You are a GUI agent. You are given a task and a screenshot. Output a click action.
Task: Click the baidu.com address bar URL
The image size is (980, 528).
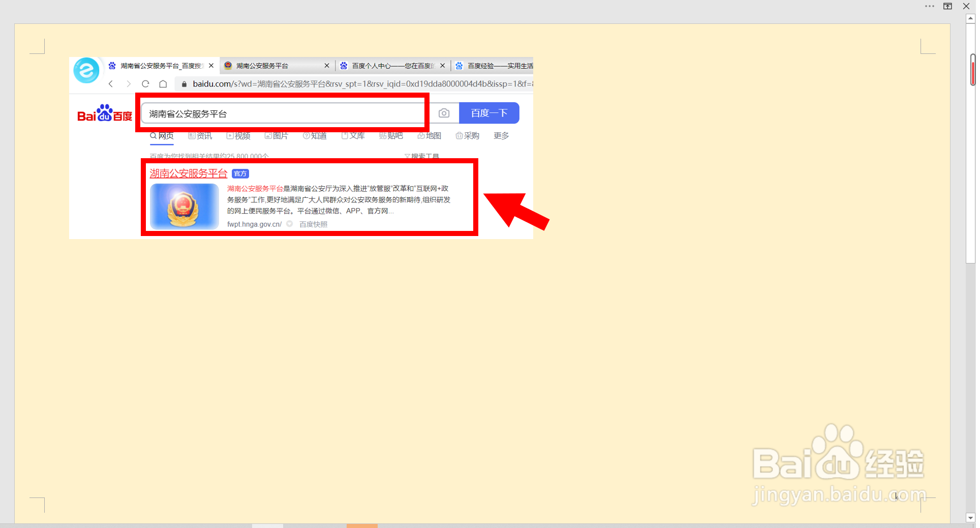point(362,84)
